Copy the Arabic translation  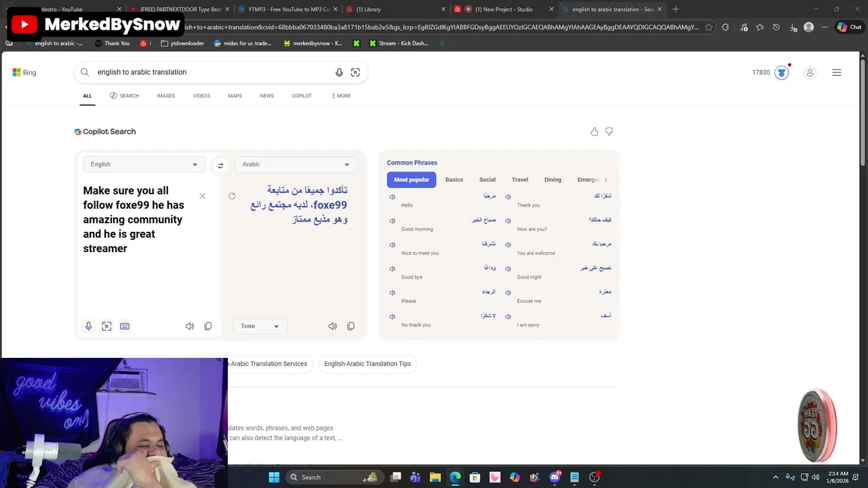point(351,326)
